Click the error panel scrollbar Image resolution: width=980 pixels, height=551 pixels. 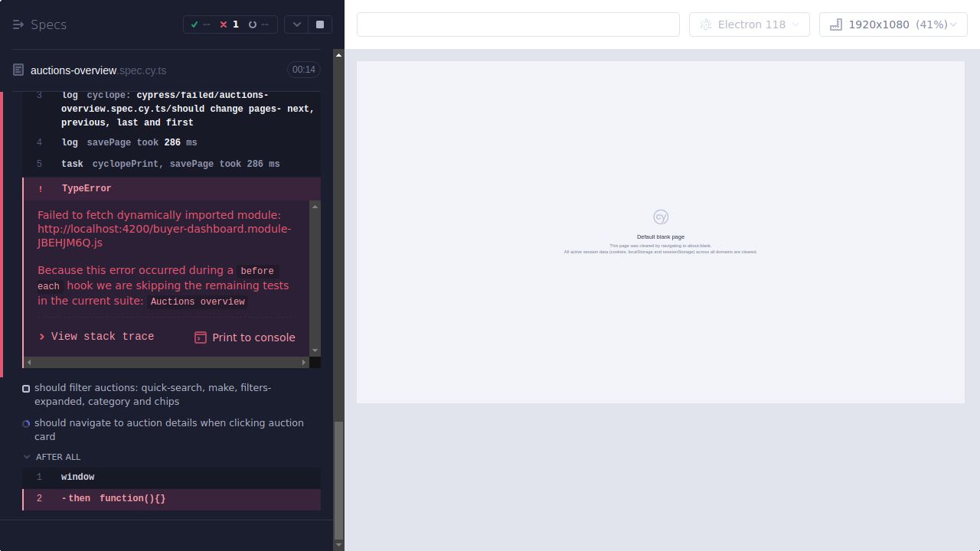pyautogui.click(x=315, y=275)
